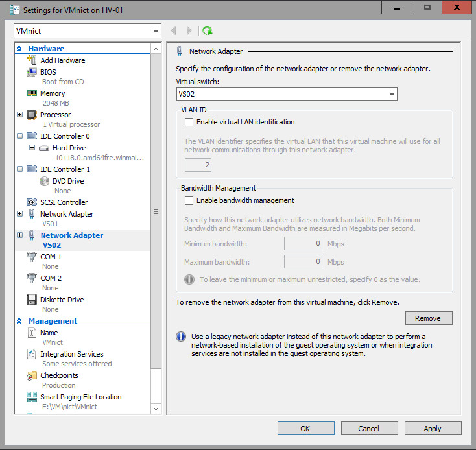This screenshot has width=476, height=450.
Task: Click the Smart Paging File Location icon
Action: (x=32, y=397)
